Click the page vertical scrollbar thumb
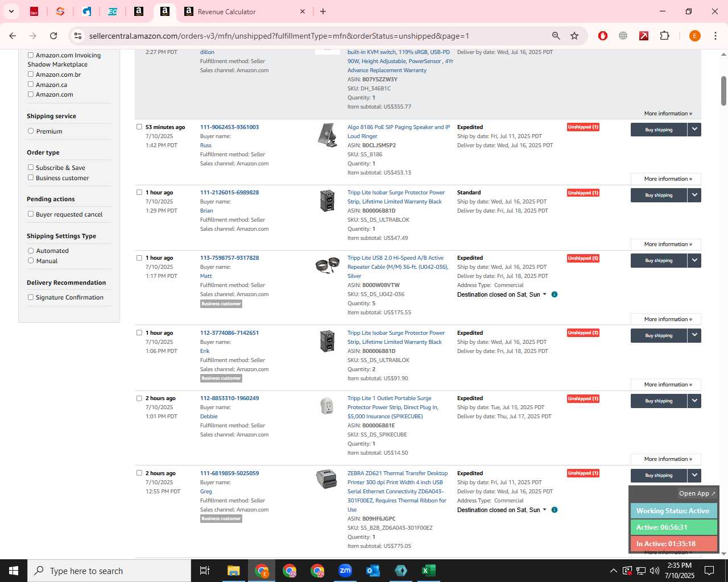The image size is (728, 582). tap(723, 91)
